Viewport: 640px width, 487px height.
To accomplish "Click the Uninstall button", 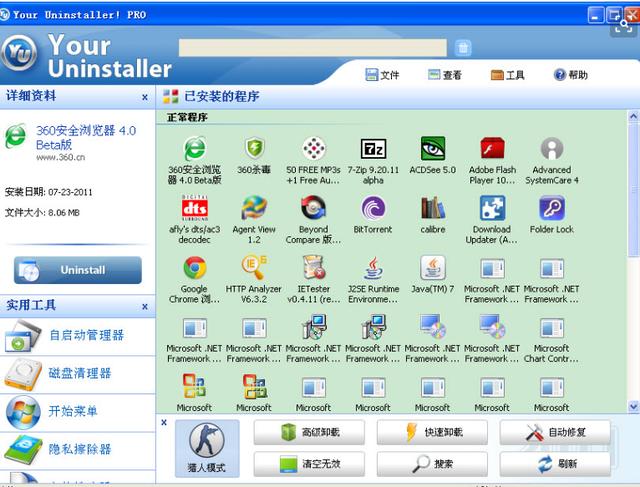I will point(77,270).
